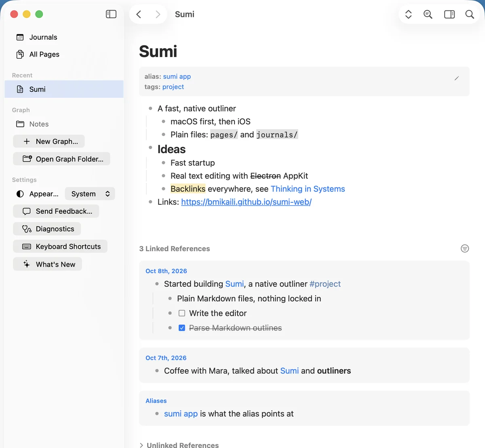Click Sumi link in Started building line
The image size is (485, 448).
tap(234, 284)
